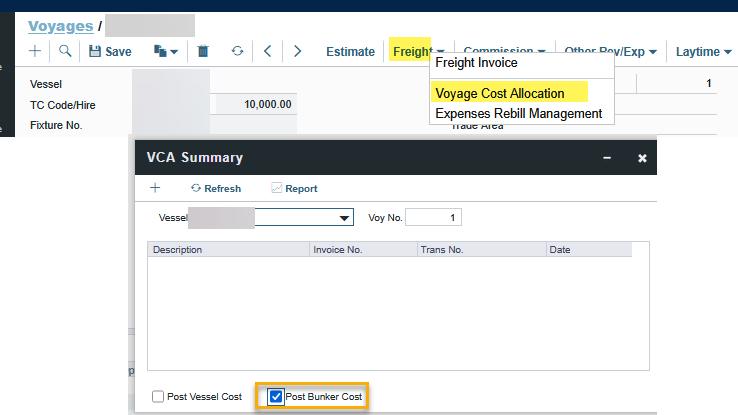The image size is (738, 415).
Task: Enable the Post Vessel Cost checkbox
Action: (158, 397)
